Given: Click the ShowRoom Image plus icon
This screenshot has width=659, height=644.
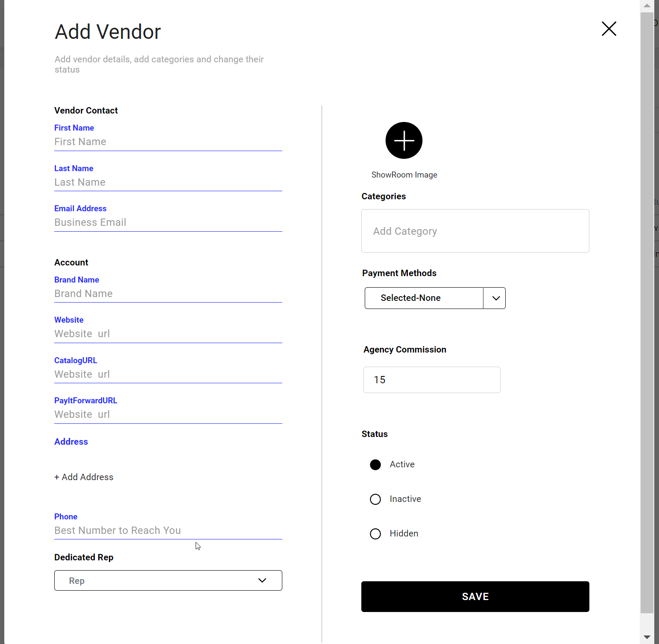Looking at the screenshot, I should (x=404, y=140).
